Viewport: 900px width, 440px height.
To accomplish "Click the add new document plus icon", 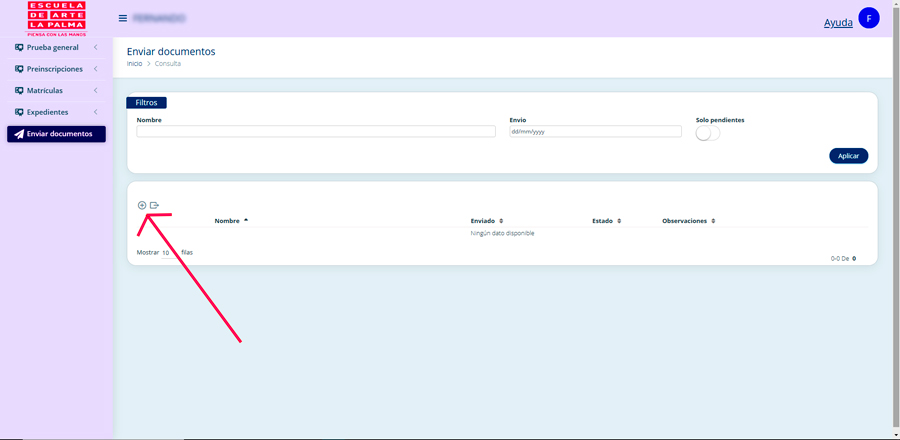I will pos(142,205).
